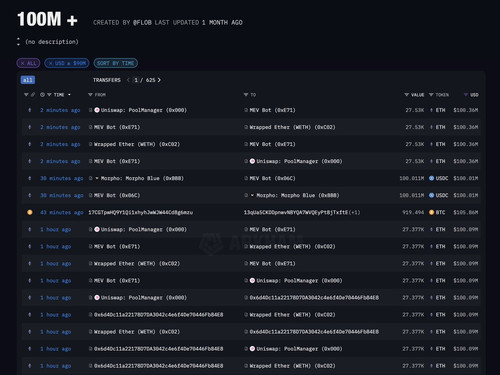The height and width of the screenshot is (375, 500).
Task: Click creator link @FLOB
Action: pyautogui.click(x=142, y=23)
